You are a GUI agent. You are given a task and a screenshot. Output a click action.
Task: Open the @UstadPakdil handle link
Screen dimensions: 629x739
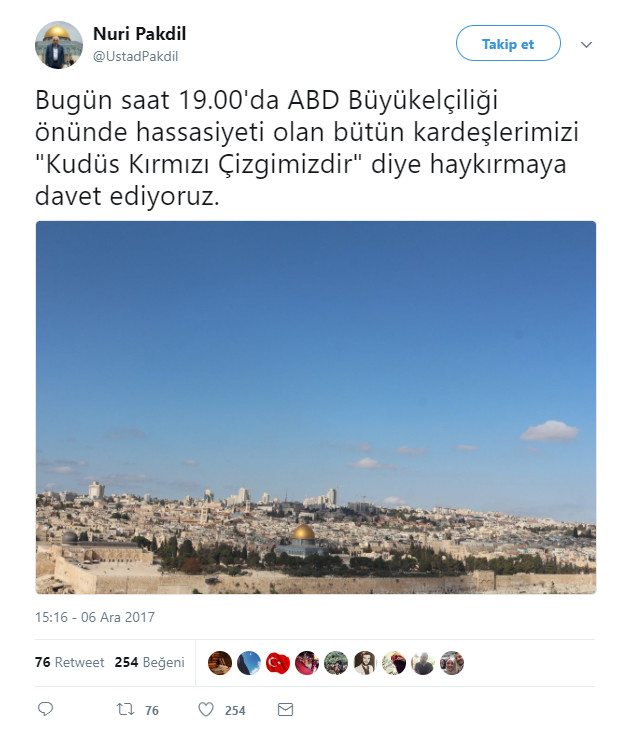coord(136,57)
